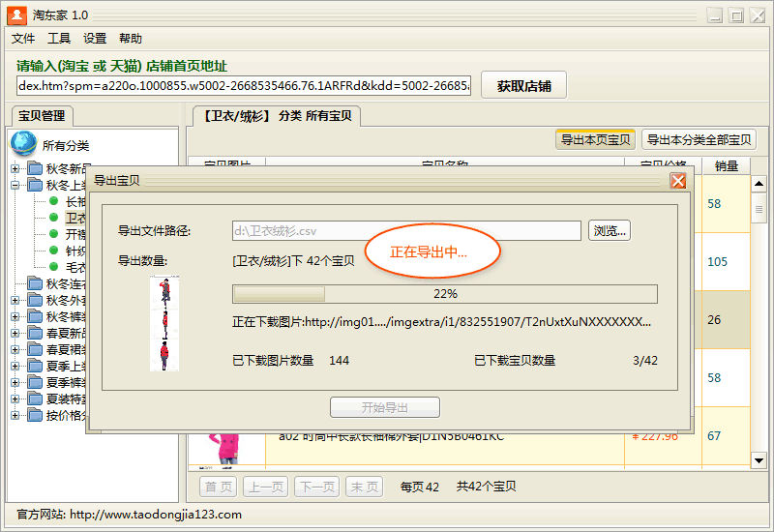The width and height of the screenshot is (774, 532).
Task: Select the 春夏新品 folder icon
Action: pos(35,333)
